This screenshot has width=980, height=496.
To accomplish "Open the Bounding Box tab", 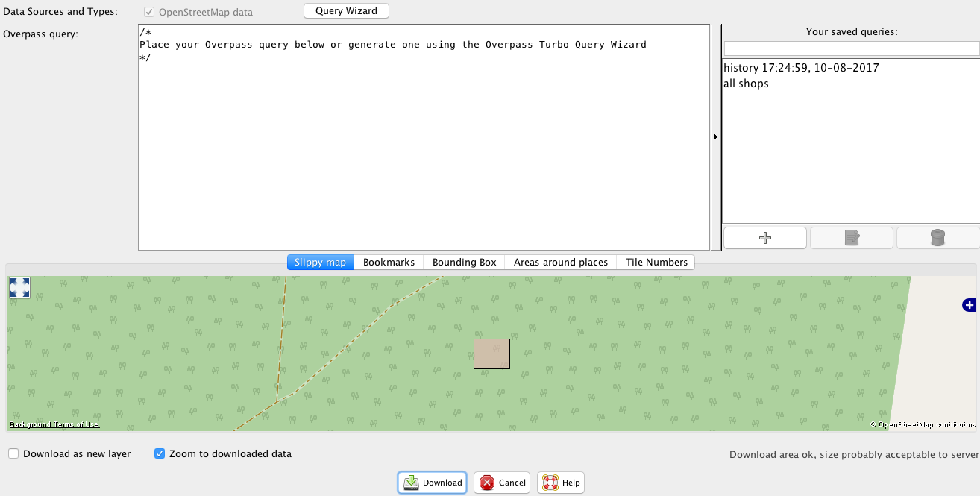I will (x=464, y=262).
